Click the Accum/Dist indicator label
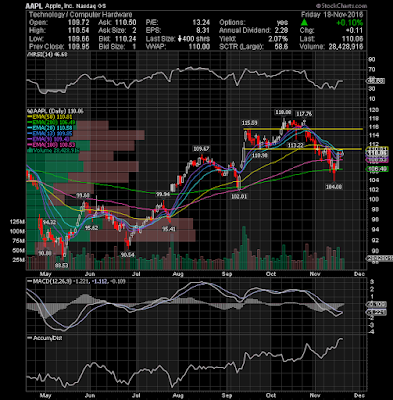393x400 pixels. click(x=45, y=338)
